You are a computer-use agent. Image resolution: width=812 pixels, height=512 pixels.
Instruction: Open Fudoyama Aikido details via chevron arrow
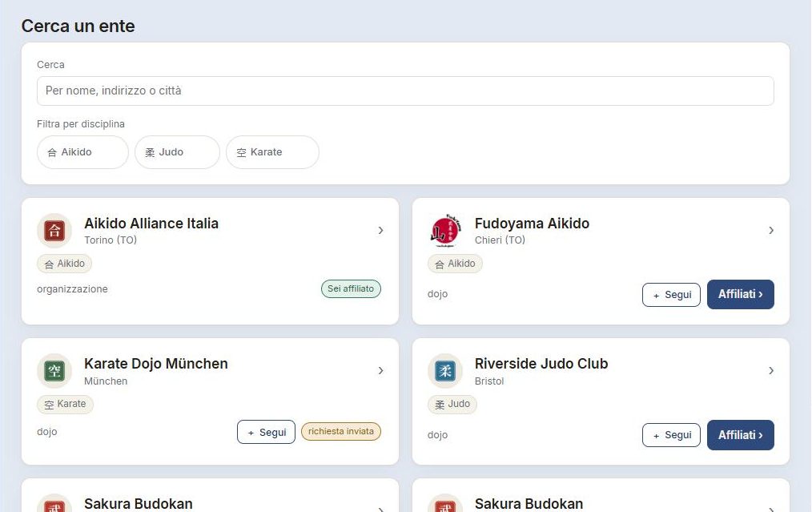point(771,231)
